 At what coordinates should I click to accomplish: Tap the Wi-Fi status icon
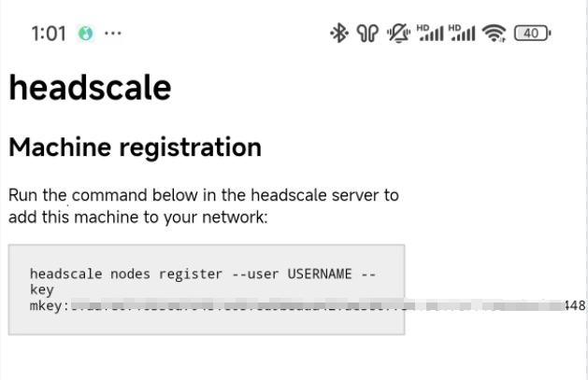(494, 33)
